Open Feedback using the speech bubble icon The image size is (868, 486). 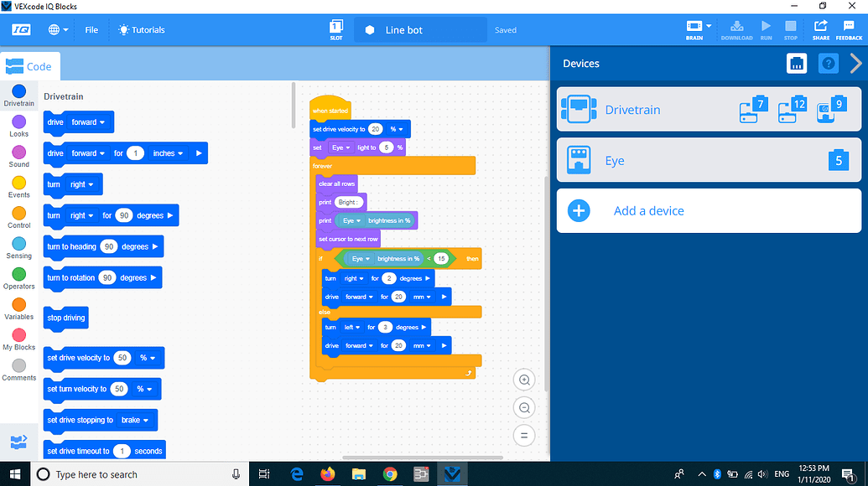[x=848, y=28]
